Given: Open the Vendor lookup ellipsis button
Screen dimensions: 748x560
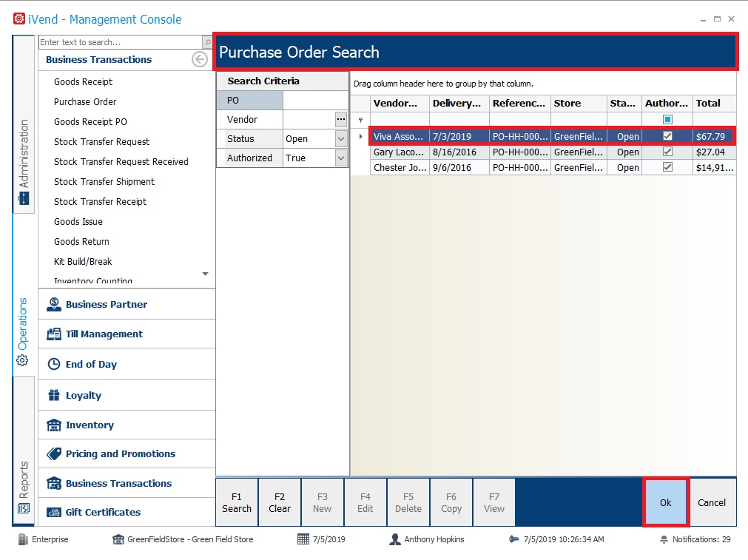Looking at the screenshot, I should click(x=341, y=119).
